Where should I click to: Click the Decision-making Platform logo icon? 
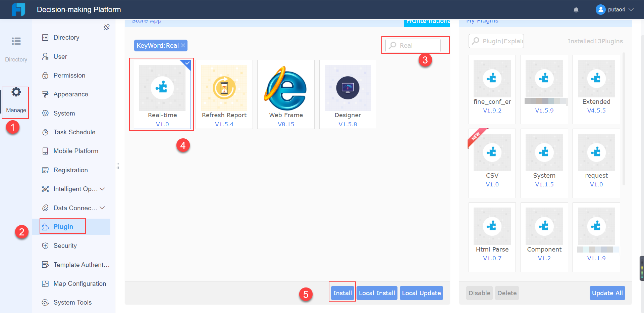click(x=18, y=9)
